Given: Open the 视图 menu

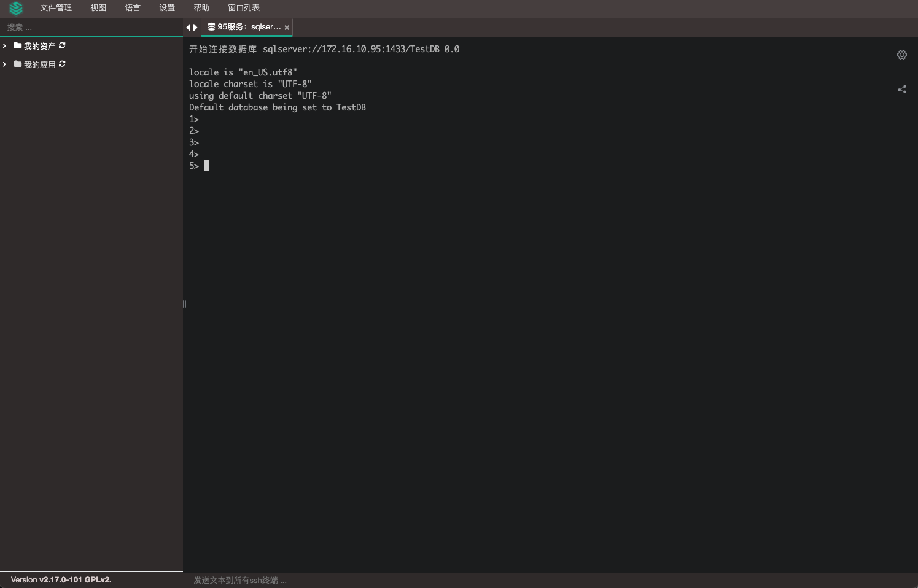Looking at the screenshot, I should 98,8.
